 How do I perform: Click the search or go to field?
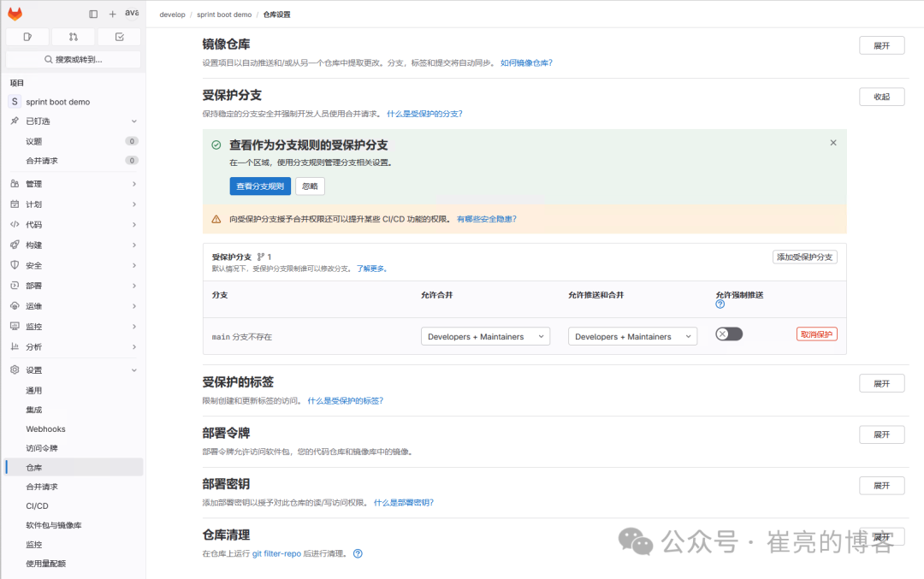click(x=73, y=60)
